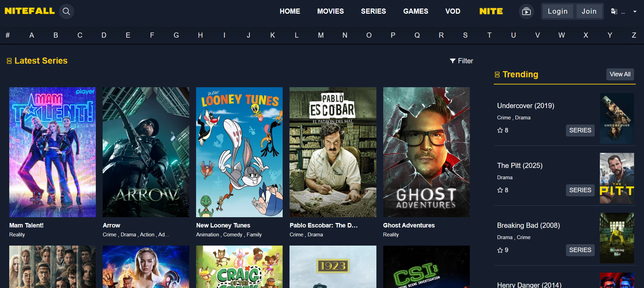Click the Filter funnel icon
The width and height of the screenshot is (644, 288).
(x=452, y=61)
